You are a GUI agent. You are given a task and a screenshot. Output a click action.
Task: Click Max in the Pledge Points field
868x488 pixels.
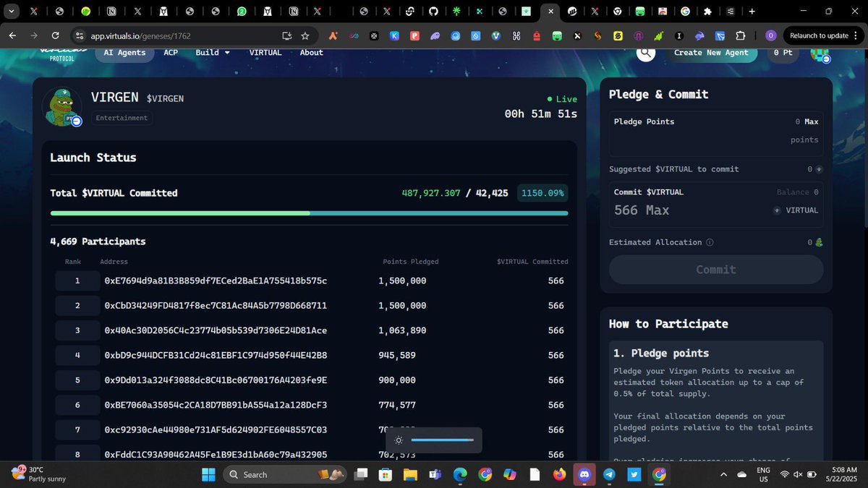click(x=811, y=121)
